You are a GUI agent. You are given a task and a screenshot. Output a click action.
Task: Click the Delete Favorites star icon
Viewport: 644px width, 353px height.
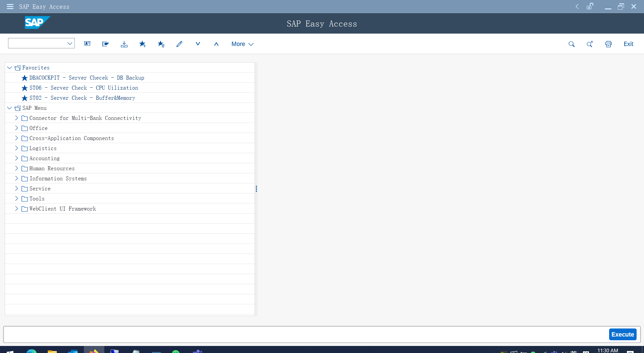pyautogui.click(x=161, y=44)
